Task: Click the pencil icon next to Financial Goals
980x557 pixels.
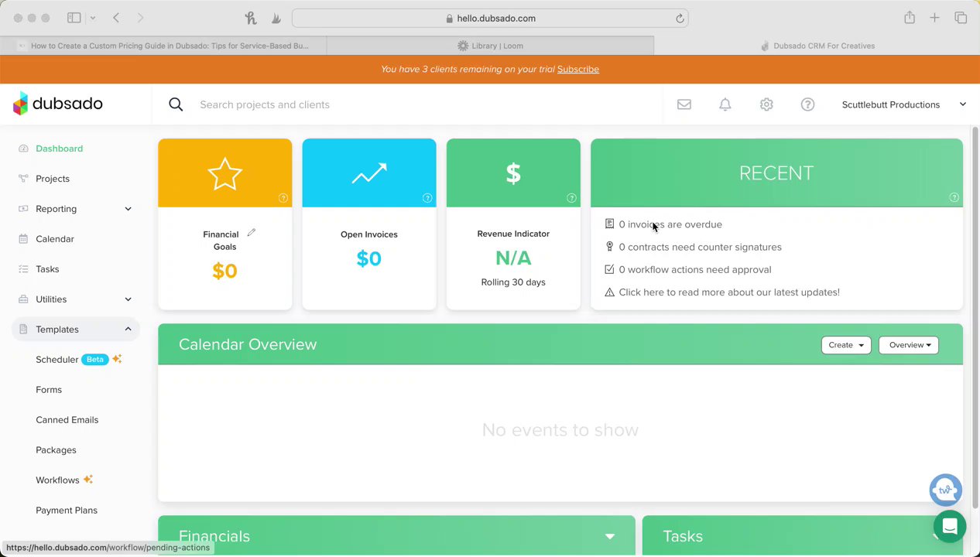Action: coord(251,233)
